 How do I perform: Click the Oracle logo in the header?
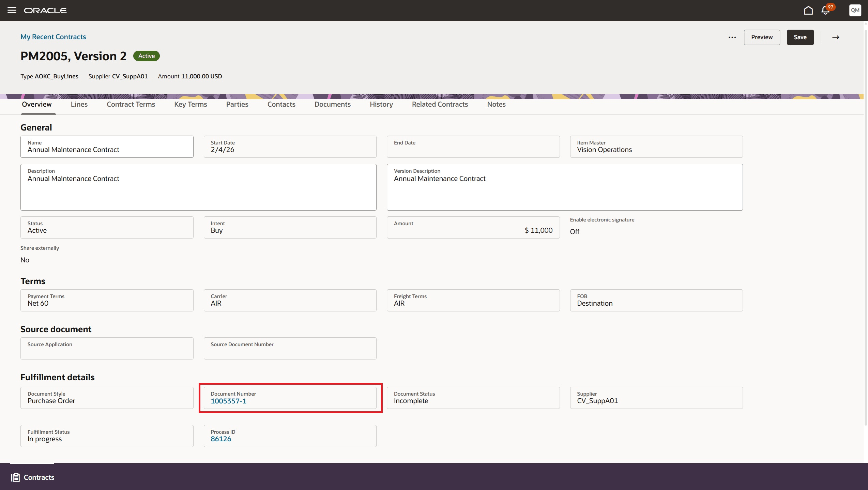pyautogui.click(x=45, y=10)
